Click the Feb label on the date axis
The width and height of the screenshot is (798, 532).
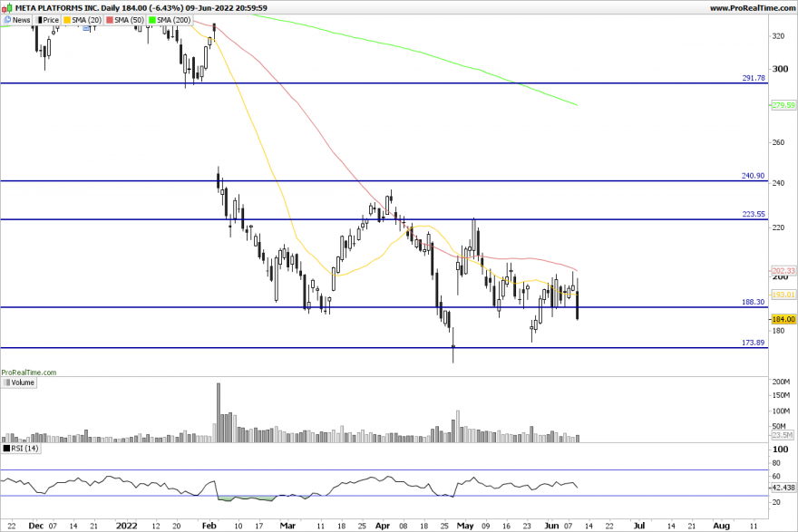tap(209, 526)
